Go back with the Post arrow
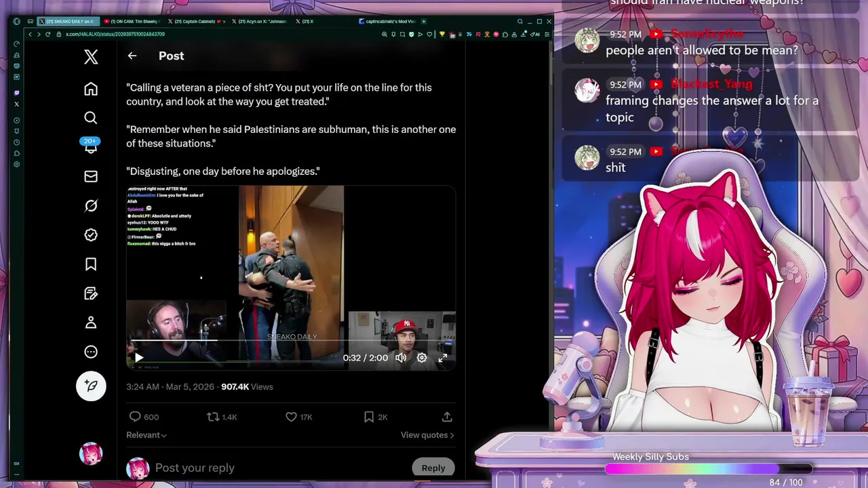868x488 pixels. 132,56
